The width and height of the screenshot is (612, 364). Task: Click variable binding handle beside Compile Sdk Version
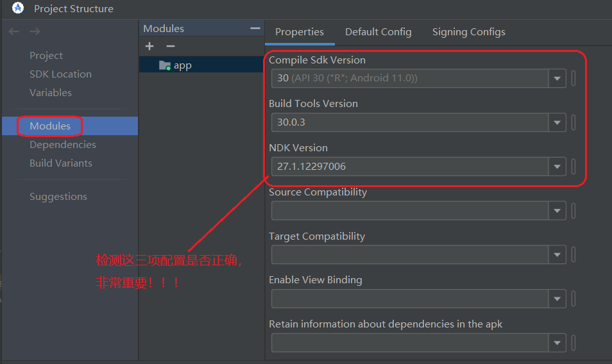point(574,78)
